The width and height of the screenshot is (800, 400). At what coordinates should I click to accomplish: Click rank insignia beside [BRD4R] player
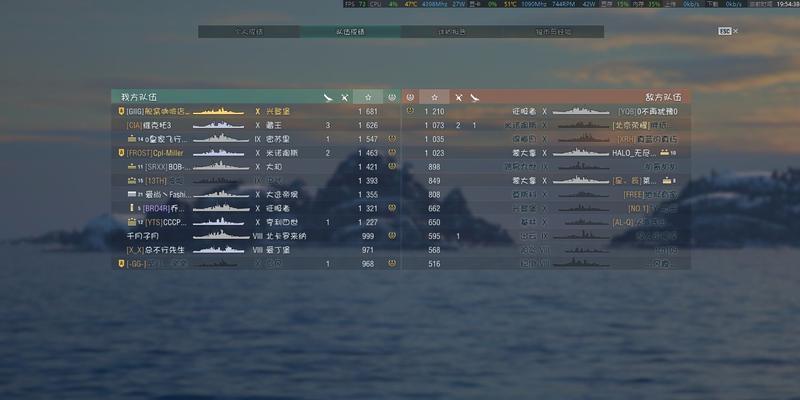coord(132,208)
